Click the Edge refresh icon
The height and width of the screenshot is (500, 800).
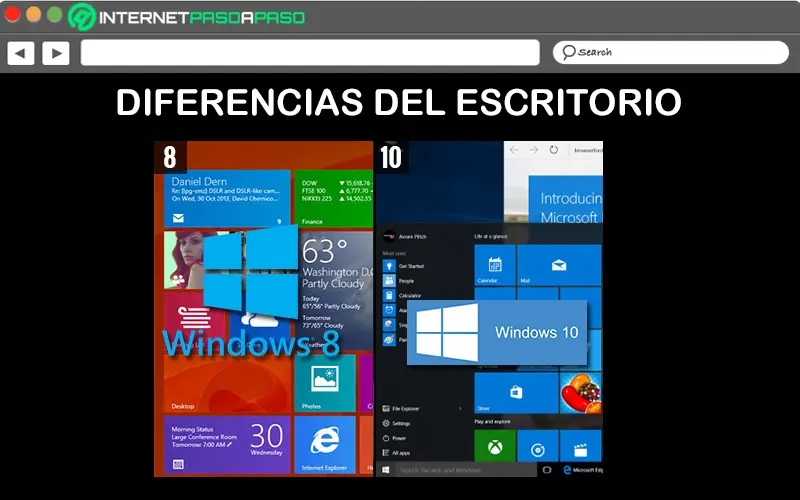pos(554,150)
